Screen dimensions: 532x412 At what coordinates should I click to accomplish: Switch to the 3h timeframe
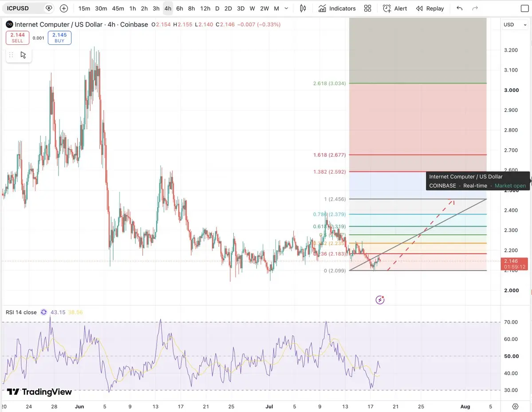tap(156, 8)
